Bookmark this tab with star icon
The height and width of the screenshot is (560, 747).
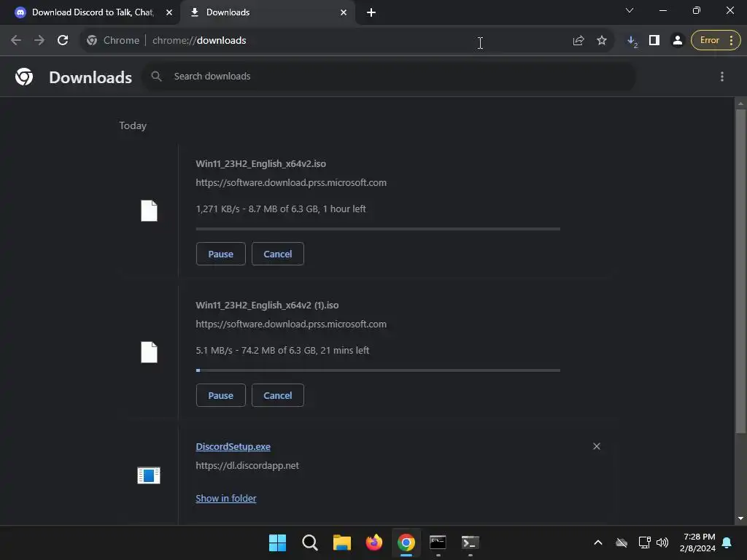(x=602, y=41)
